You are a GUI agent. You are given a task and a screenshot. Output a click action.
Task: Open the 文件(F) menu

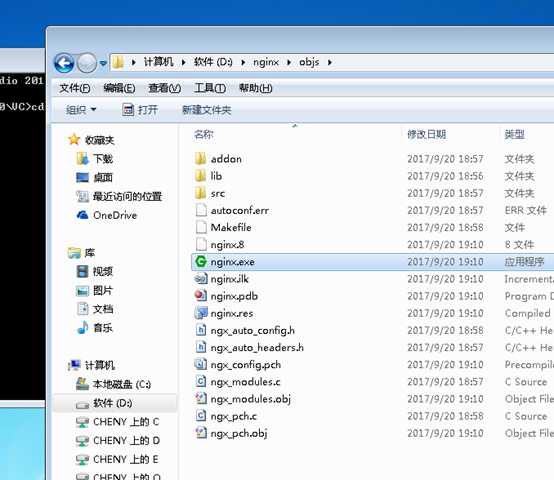75,88
